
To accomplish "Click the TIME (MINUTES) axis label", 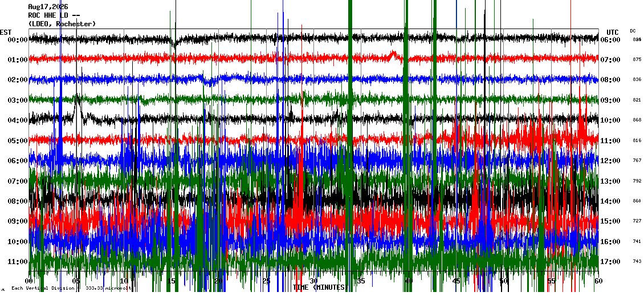I will (321, 287).
